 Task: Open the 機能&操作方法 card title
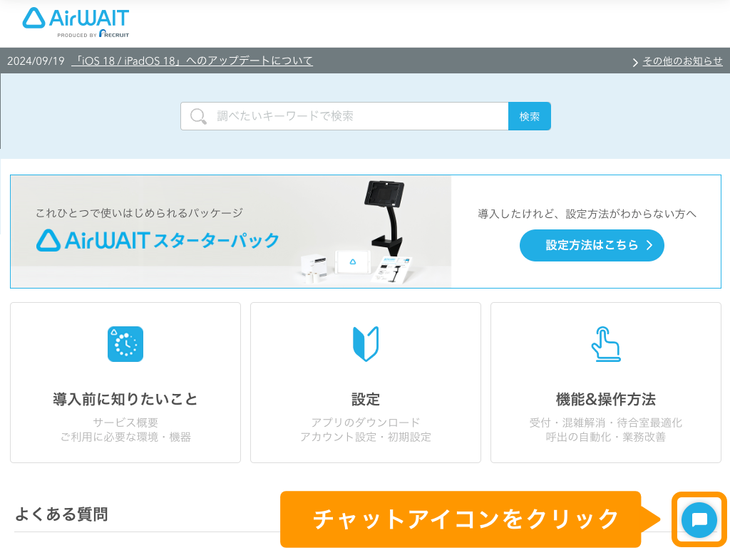click(606, 399)
